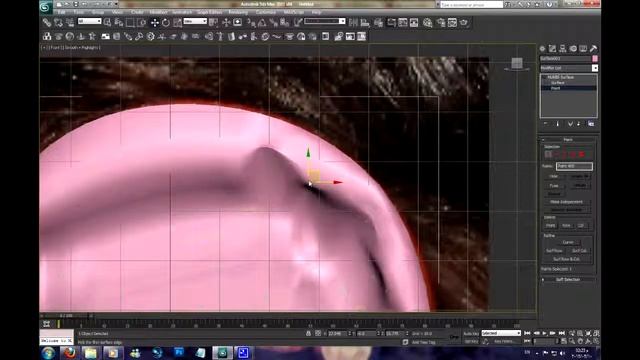This screenshot has width=640, height=360.
Task: Click the ViewCube in viewport corner
Action: tap(517, 64)
